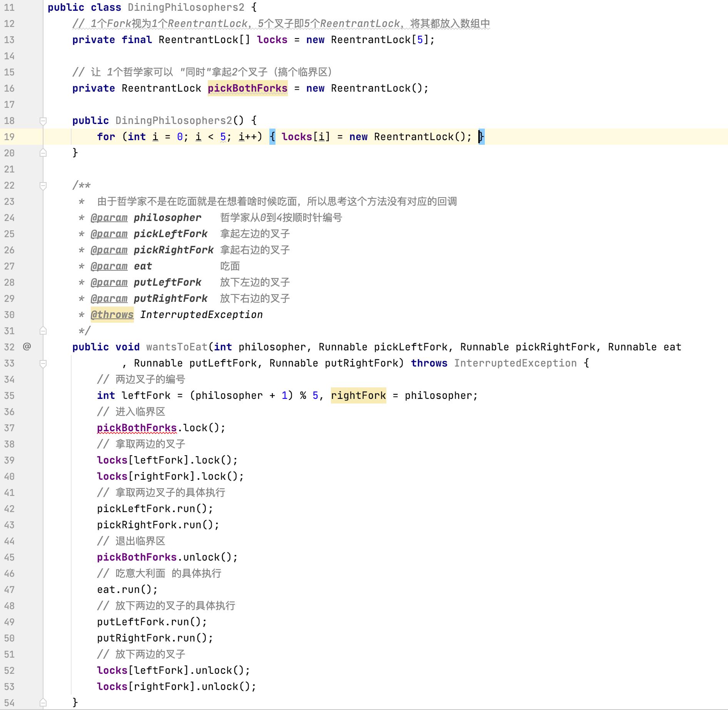
Task: Click Runnable putLeftFork parameter on line 33
Action: tap(195, 363)
